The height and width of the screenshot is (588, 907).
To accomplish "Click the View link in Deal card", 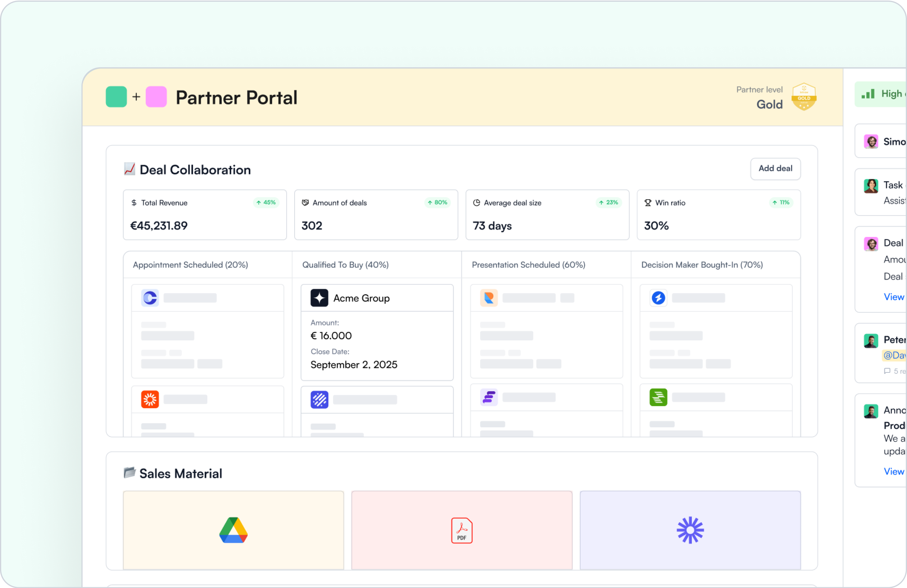I will (894, 297).
